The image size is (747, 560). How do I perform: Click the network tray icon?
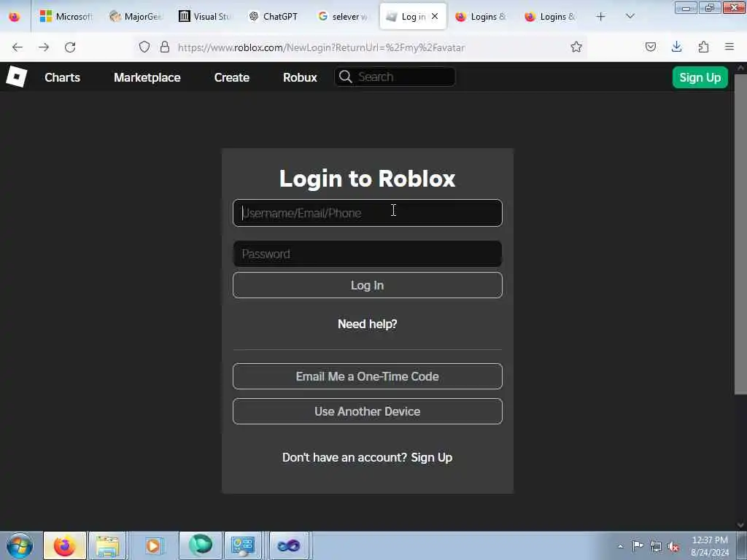click(x=656, y=546)
